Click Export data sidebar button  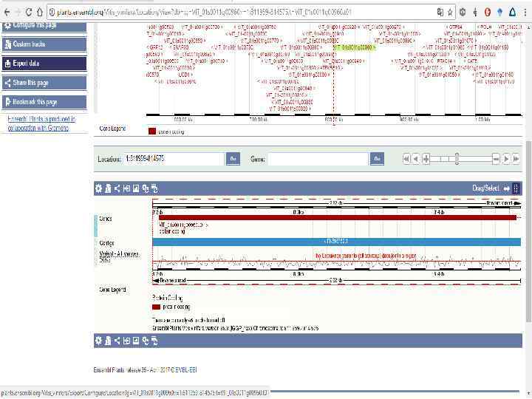point(44,64)
